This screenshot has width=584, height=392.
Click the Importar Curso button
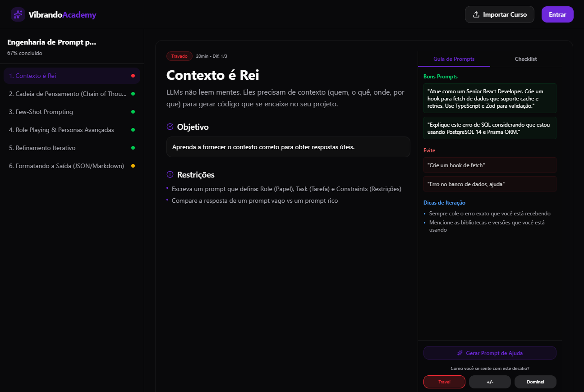pyautogui.click(x=499, y=14)
